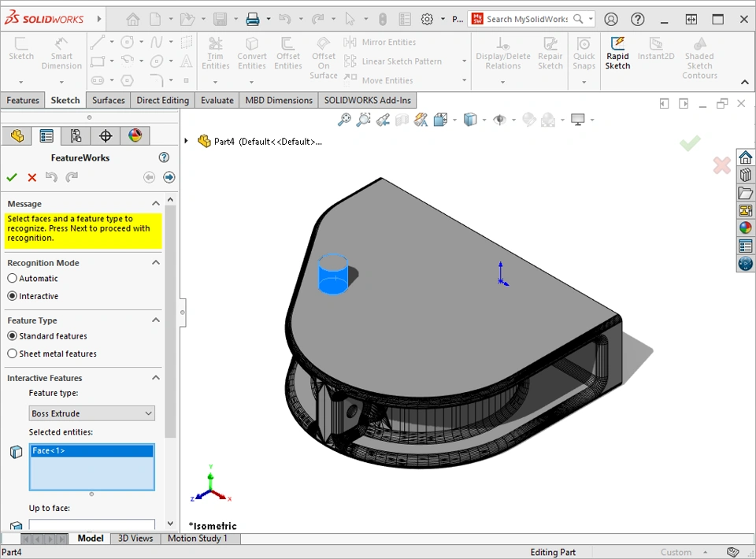This screenshot has width=756, height=559.
Task: Select the Model bottom tab
Action: click(x=91, y=539)
